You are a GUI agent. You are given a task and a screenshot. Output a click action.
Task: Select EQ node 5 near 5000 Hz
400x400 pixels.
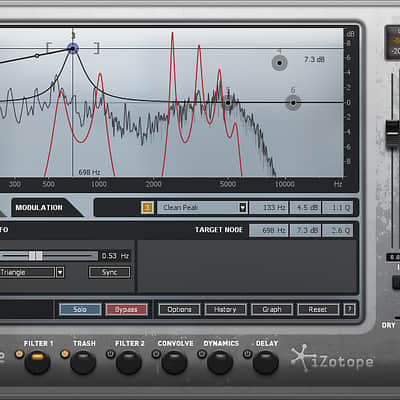(x=228, y=103)
